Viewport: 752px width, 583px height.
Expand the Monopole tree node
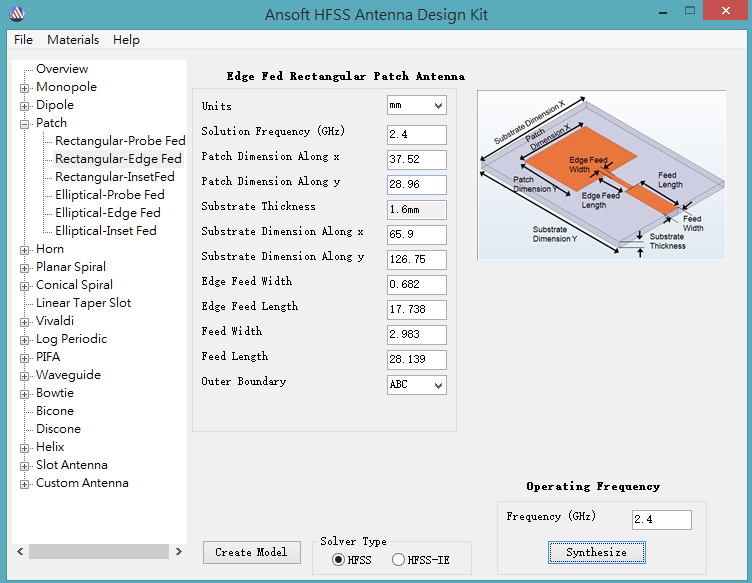click(24, 88)
